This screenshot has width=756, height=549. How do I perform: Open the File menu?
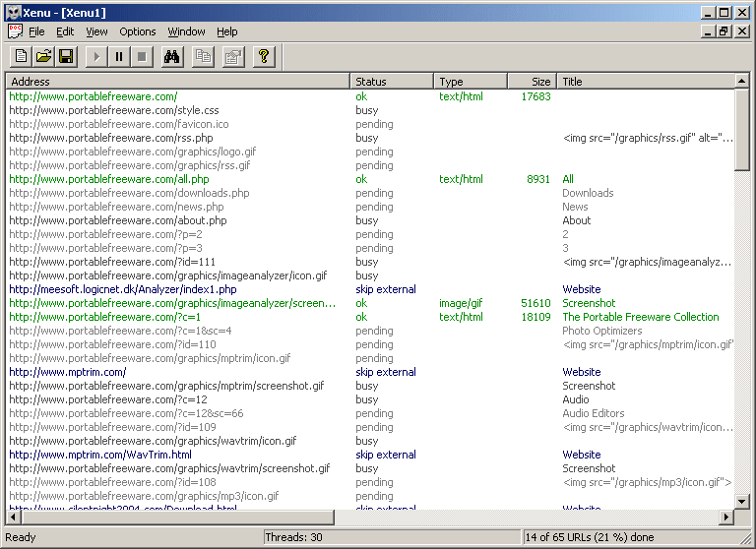coord(36,31)
